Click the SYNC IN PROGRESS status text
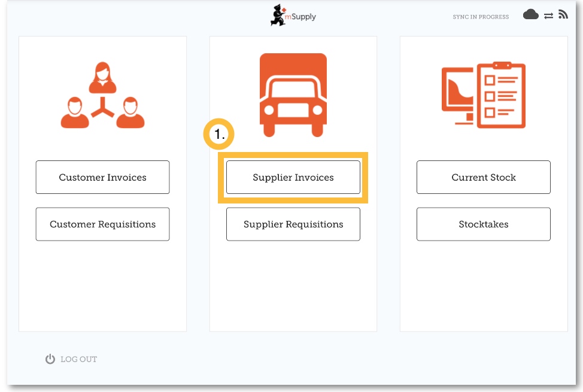This screenshot has height=392, width=583. point(481,17)
